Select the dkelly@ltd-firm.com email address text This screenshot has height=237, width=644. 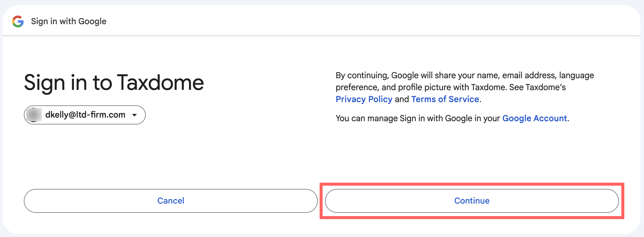pyautogui.click(x=85, y=115)
